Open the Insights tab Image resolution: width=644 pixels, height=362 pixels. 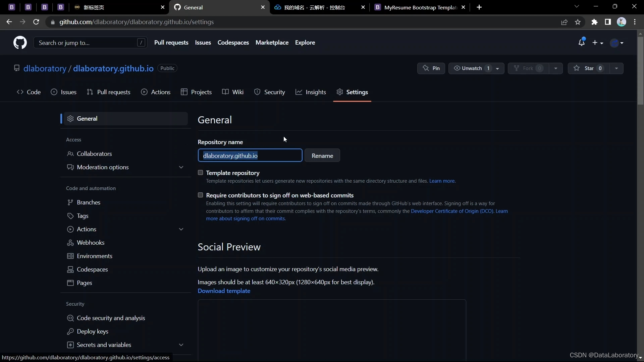[311, 92]
